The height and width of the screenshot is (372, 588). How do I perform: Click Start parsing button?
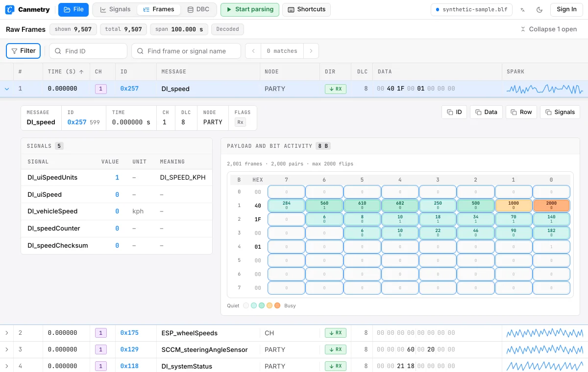click(250, 9)
